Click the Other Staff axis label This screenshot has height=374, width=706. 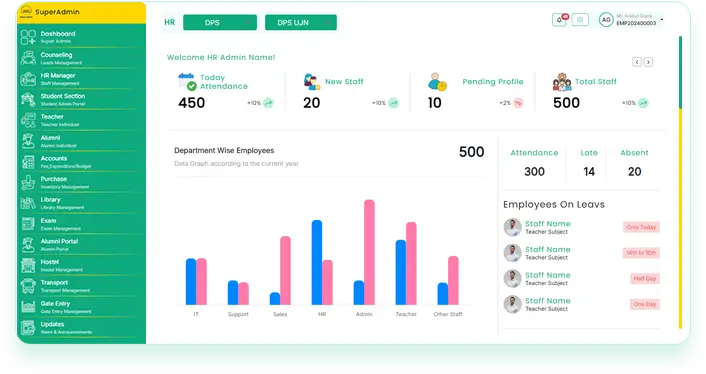(448, 314)
